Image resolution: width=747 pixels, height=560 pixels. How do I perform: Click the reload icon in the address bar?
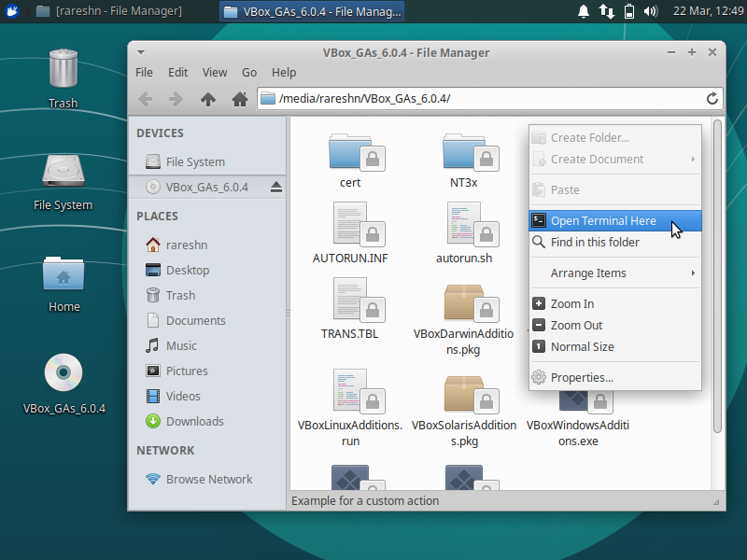[x=712, y=99]
